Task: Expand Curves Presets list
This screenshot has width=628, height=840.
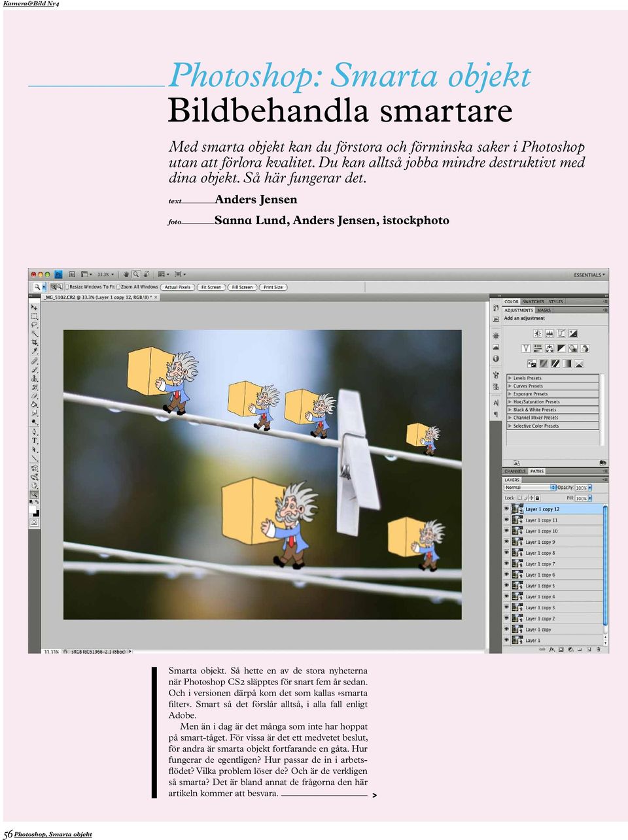Action: (510, 386)
